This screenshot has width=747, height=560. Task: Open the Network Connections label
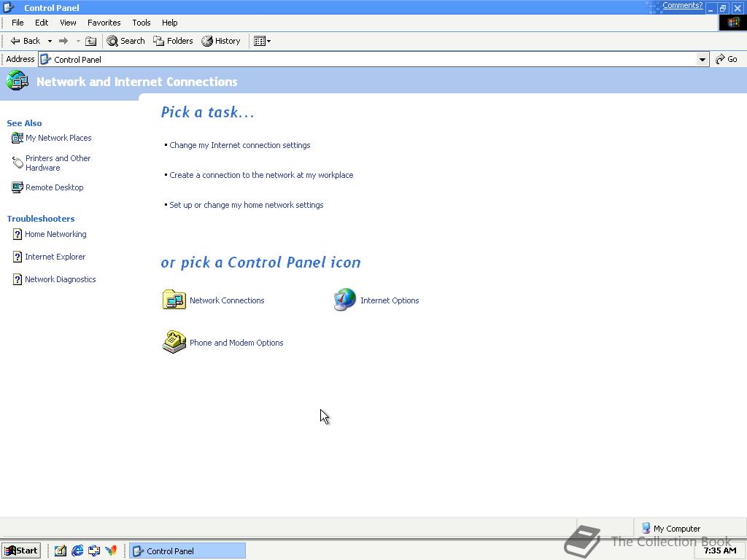(x=227, y=300)
